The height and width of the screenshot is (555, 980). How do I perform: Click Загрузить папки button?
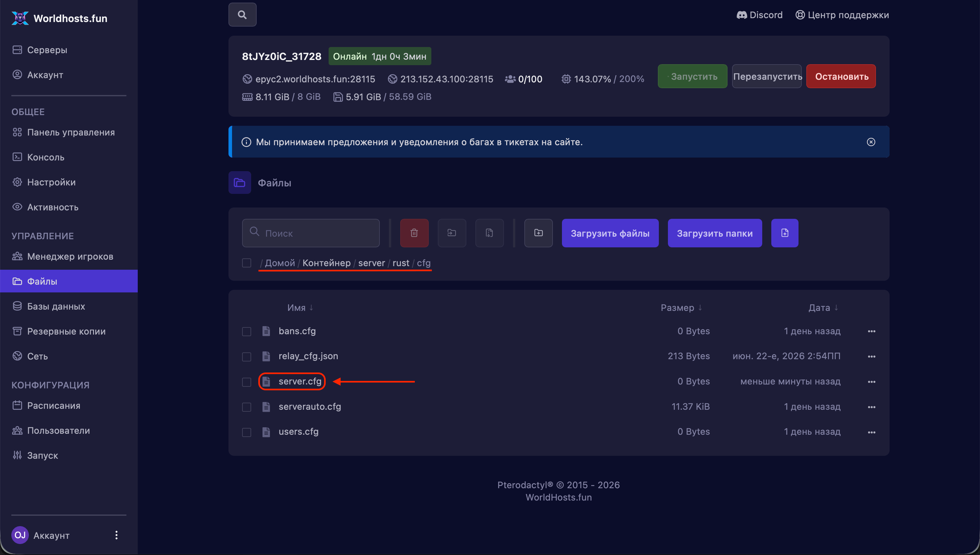(715, 233)
